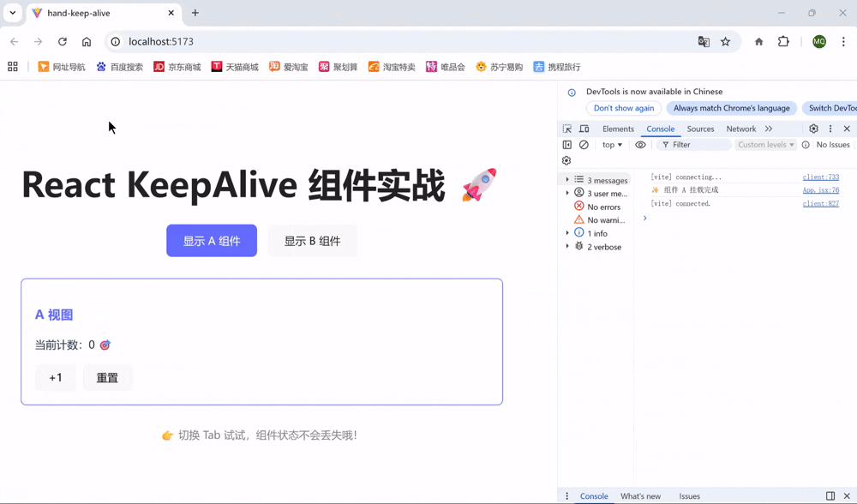Open the App.jsx:76 source link
Image resolution: width=857 pixels, height=504 pixels.
pyautogui.click(x=820, y=189)
